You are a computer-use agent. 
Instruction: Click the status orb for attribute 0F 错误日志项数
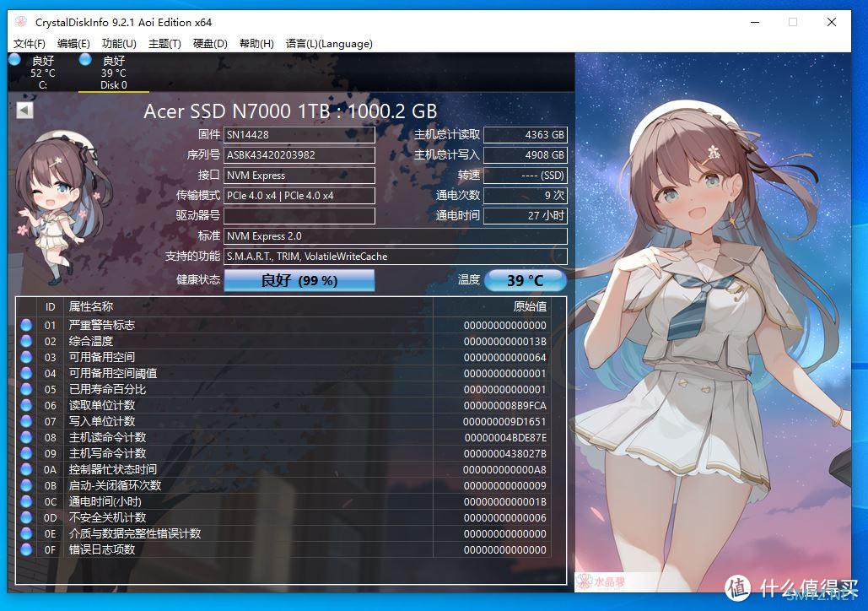[x=26, y=549]
